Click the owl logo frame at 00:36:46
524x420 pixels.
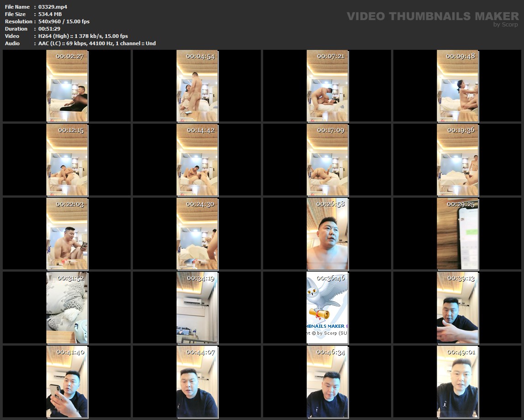328,308
